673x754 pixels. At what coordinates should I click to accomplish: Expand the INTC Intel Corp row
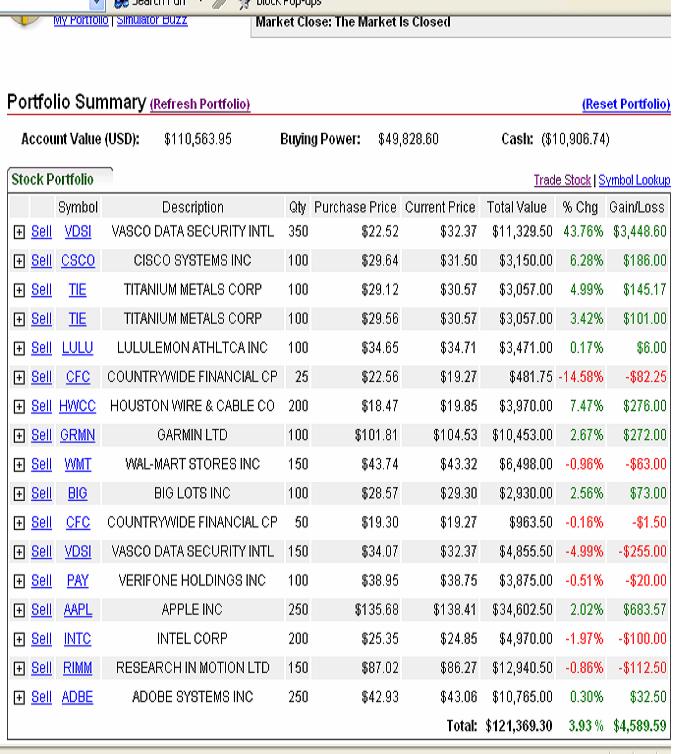tap(19, 639)
